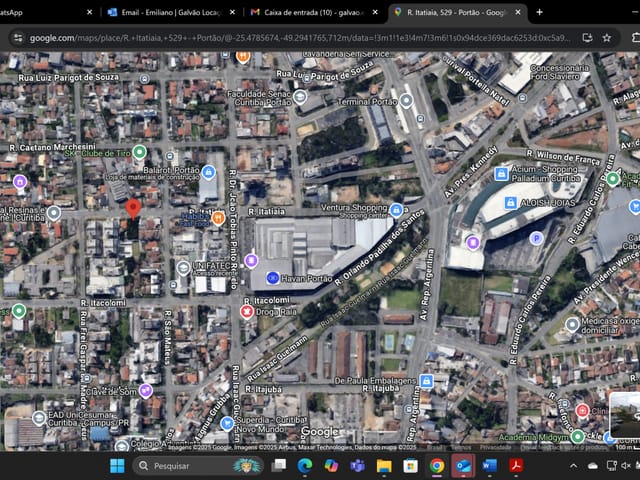Open Faculdade Senac Curitiba Portão marker
The image size is (640, 480).
click(300, 97)
